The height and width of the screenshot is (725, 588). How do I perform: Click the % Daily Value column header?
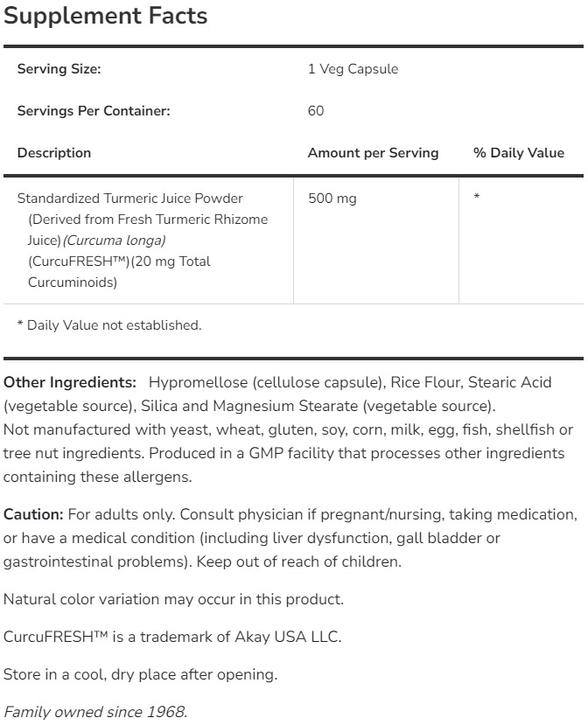519,153
